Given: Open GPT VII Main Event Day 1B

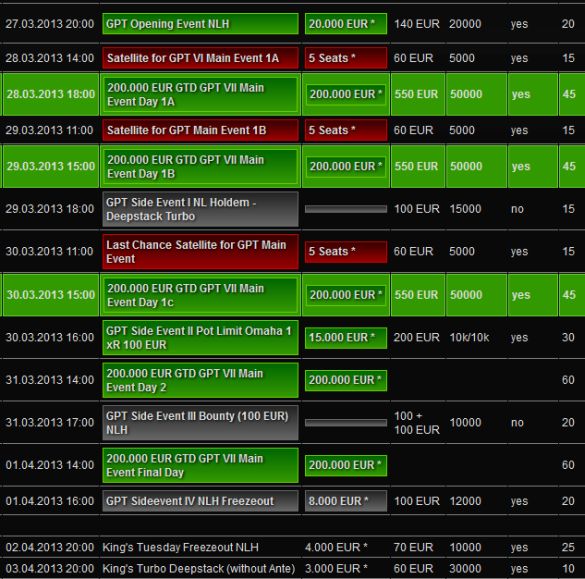Looking at the screenshot, I should click(x=200, y=166).
